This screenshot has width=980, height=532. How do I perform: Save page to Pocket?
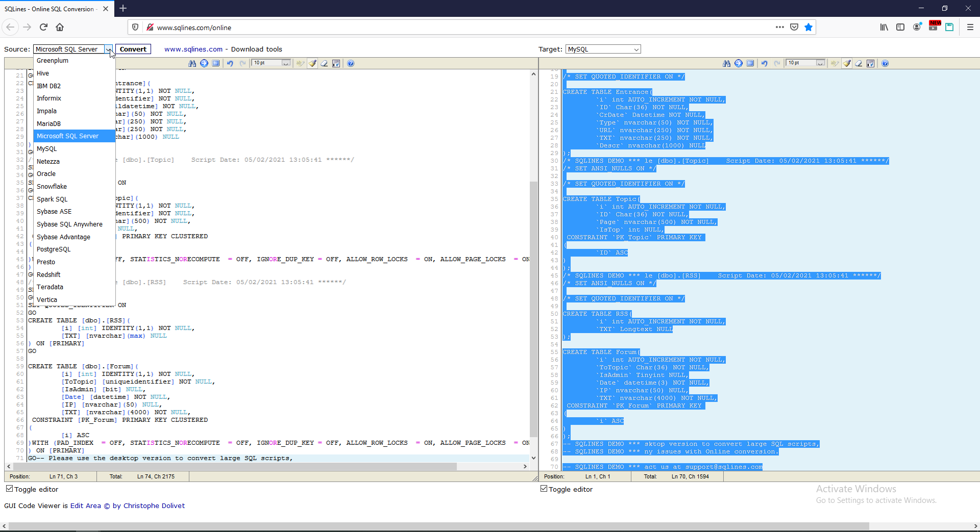click(794, 27)
